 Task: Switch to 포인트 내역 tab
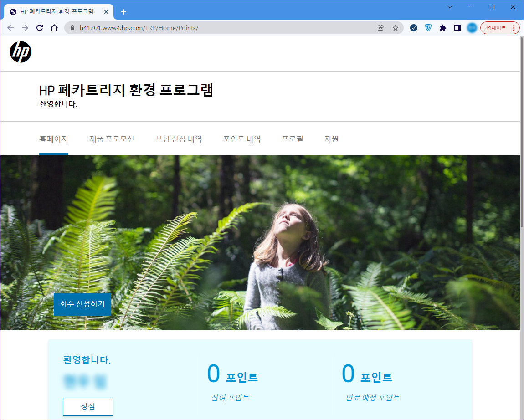[x=241, y=139]
